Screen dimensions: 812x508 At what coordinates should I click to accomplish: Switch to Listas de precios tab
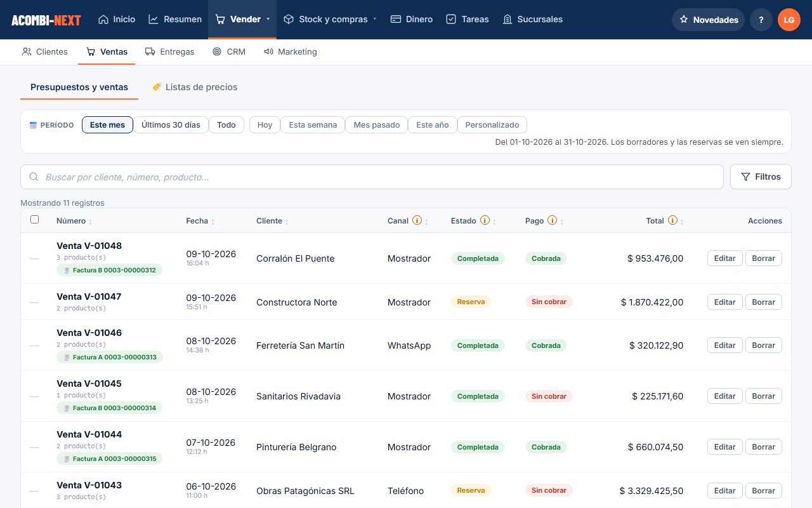point(195,87)
